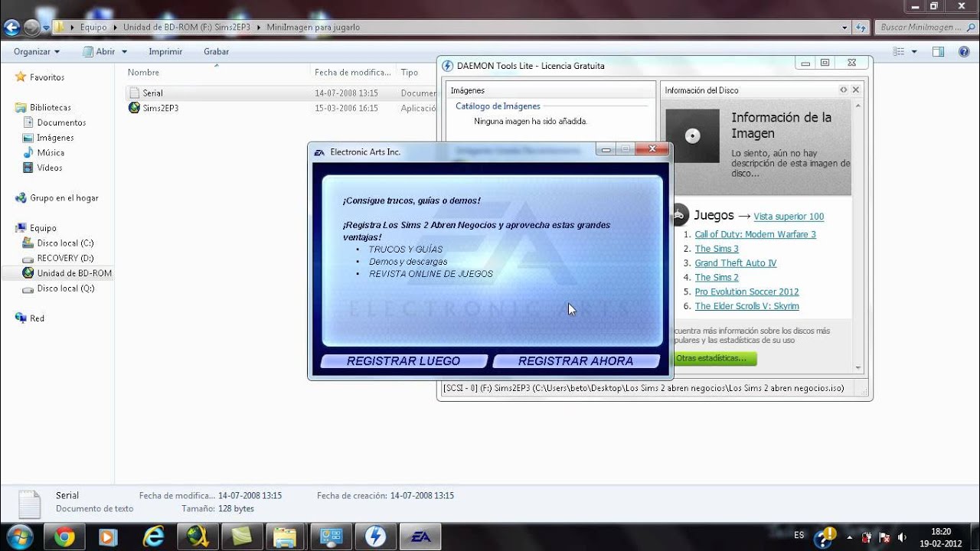
Task: Click Imprimir in the Explorer toolbar
Action: [x=165, y=51]
